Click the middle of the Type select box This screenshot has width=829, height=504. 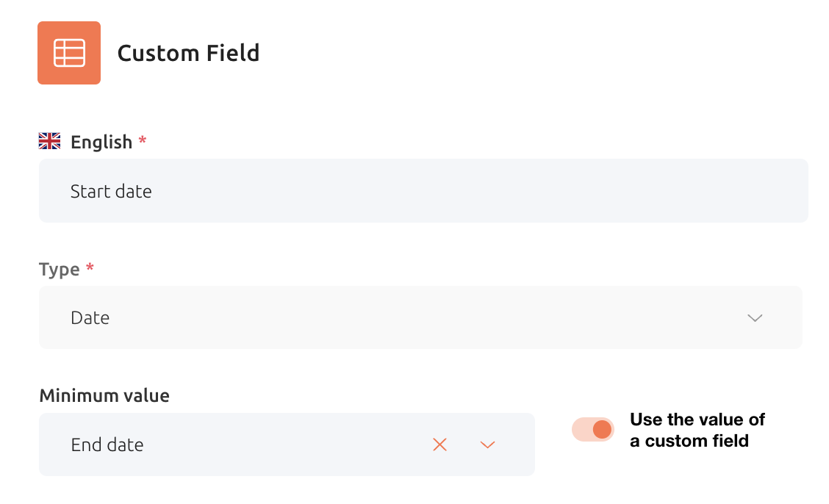pyautogui.click(x=421, y=317)
